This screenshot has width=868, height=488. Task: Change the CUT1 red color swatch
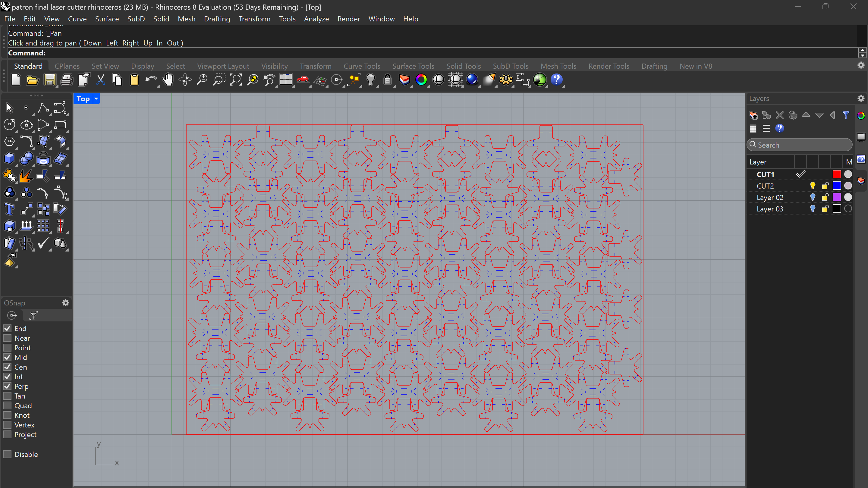coord(837,174)
